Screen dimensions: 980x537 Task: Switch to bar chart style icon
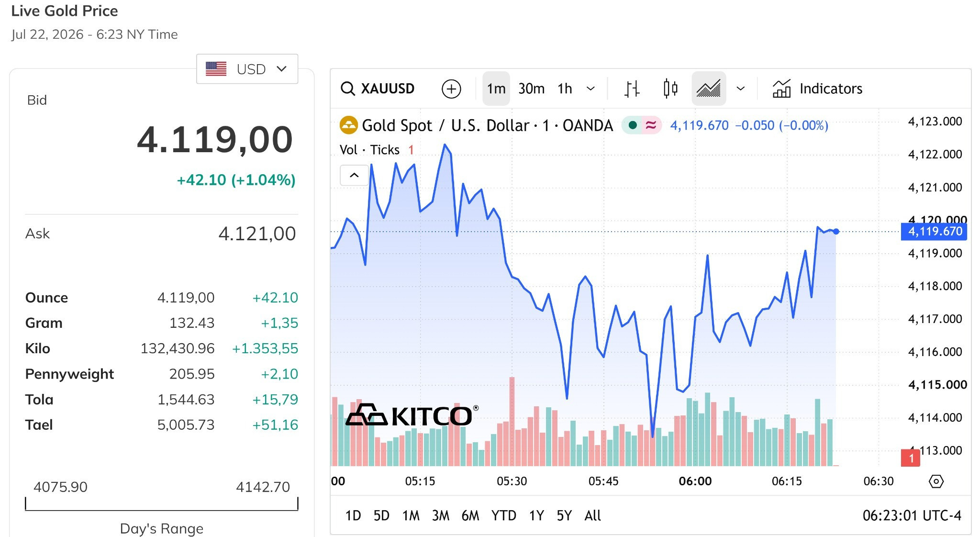pos(632,89)
